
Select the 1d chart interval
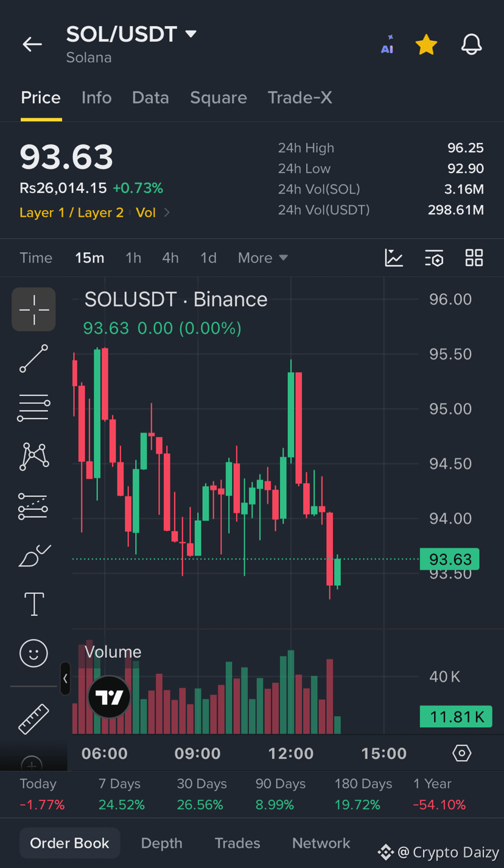[209, 258]
